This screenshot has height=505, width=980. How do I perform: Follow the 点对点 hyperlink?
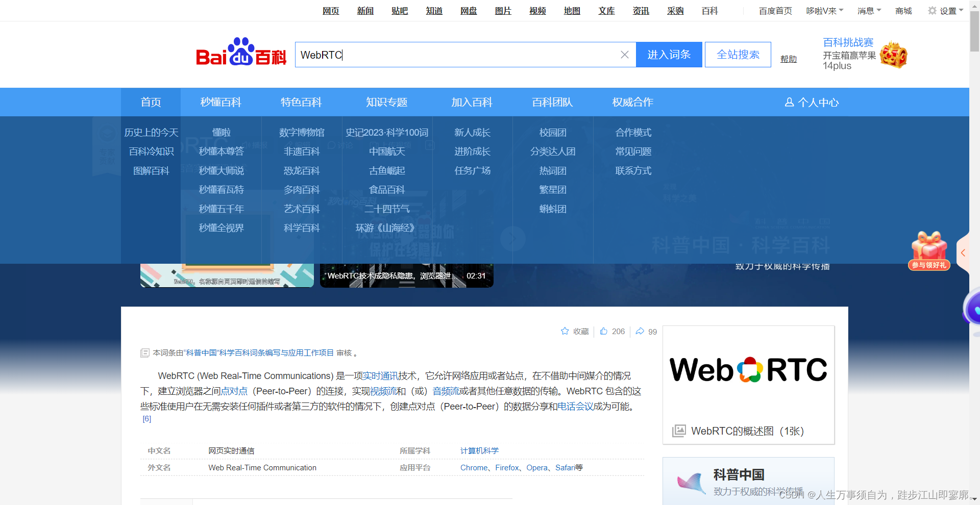[x=234, y=391]
